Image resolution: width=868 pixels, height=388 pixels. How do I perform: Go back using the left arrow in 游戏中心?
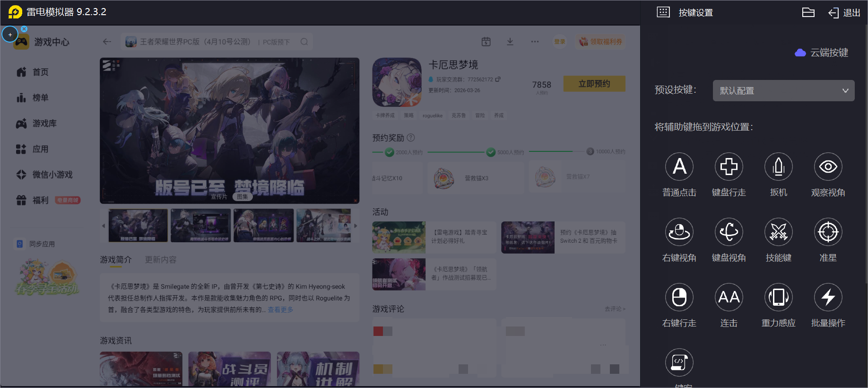[107, 42]
